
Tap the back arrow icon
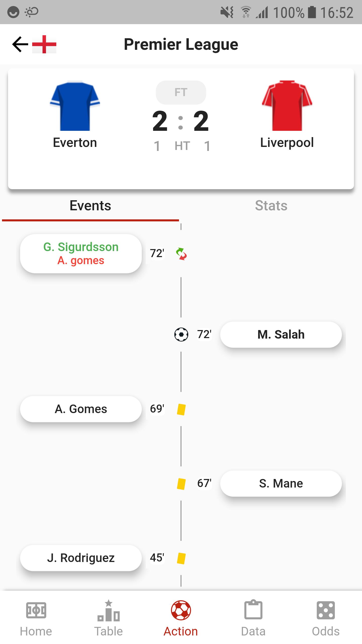click(20, 44)
